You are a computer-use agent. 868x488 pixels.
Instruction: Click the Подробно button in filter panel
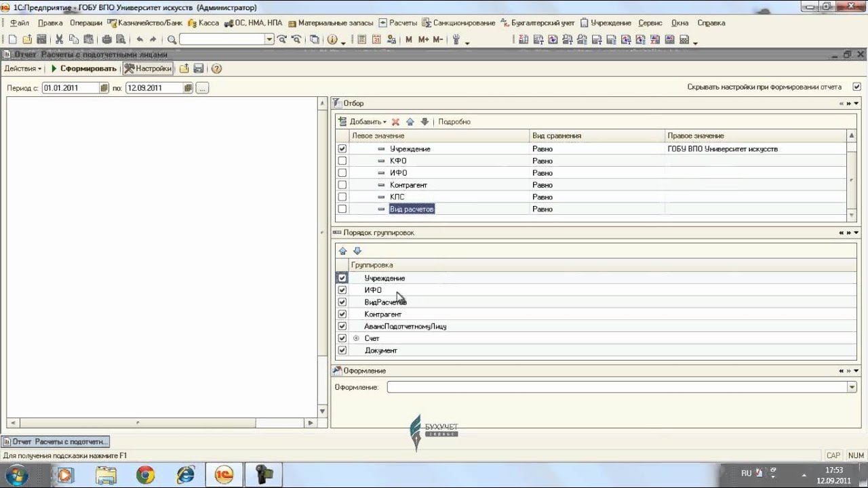(x=454, y=122)
